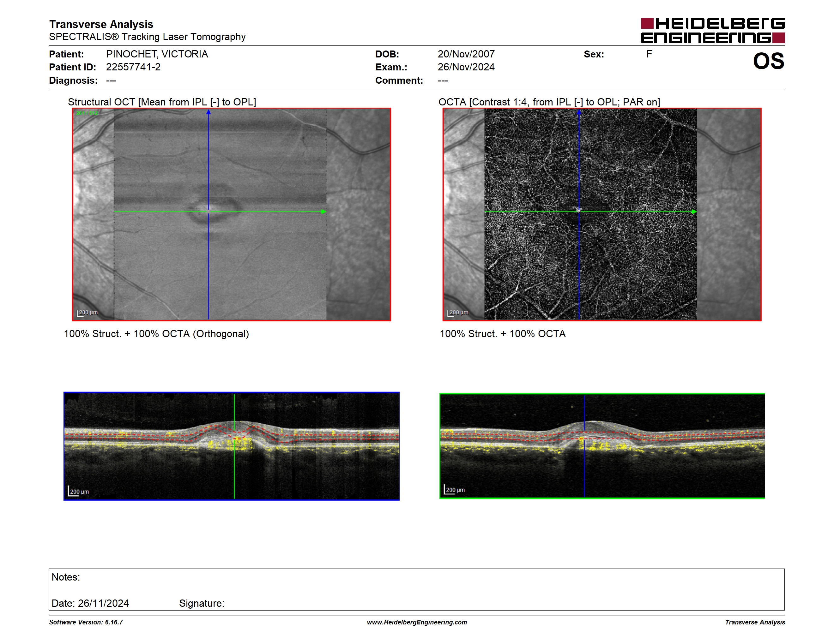Click the 200 µm scale bar on the OCTA image
Viewport: 834px width, 644px height.
pos(457,313)
